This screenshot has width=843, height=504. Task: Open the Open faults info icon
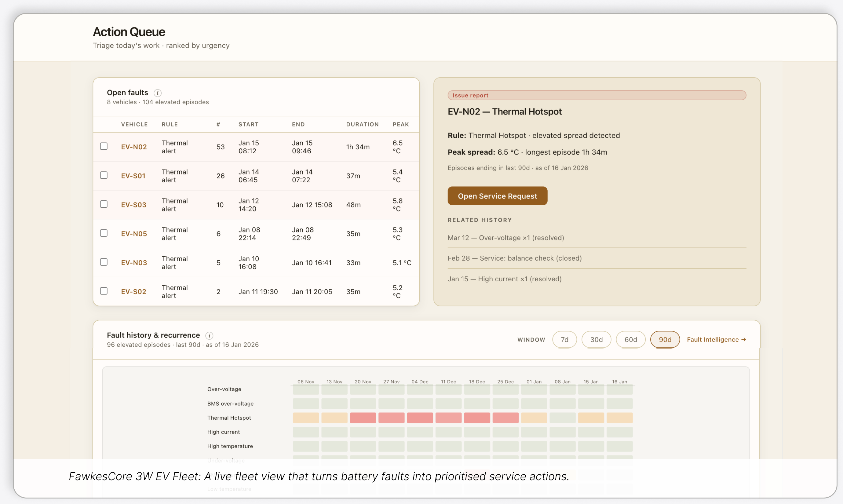point(158,93)
